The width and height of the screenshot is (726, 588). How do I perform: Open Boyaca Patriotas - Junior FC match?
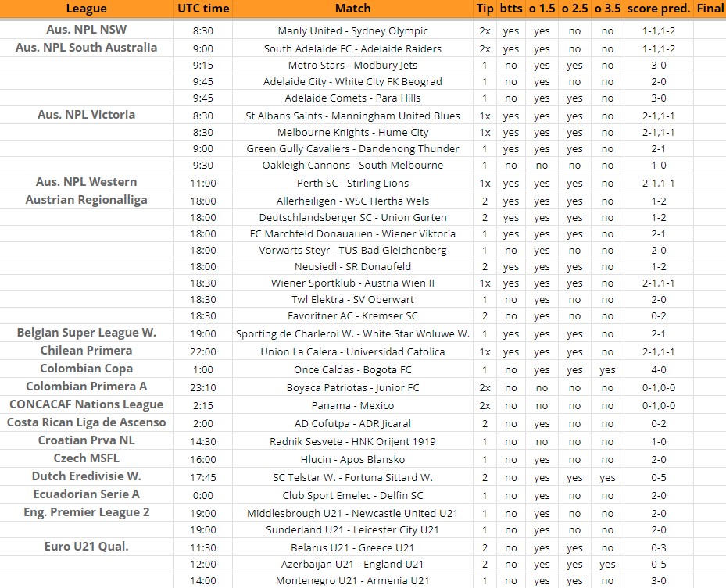[x=352, y=387]
